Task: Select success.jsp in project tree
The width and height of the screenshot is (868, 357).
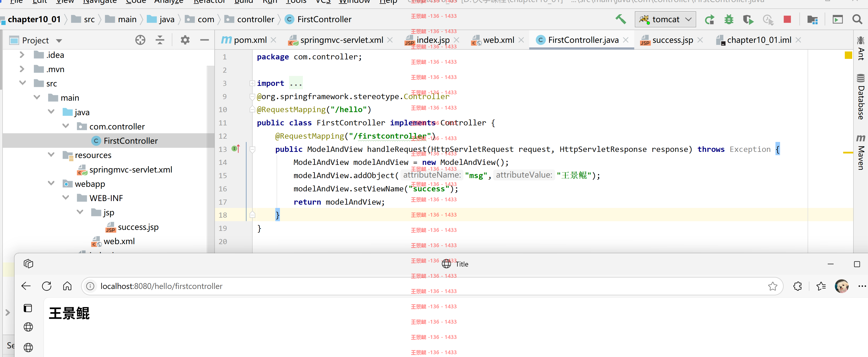Action: [x=138, y=227]
